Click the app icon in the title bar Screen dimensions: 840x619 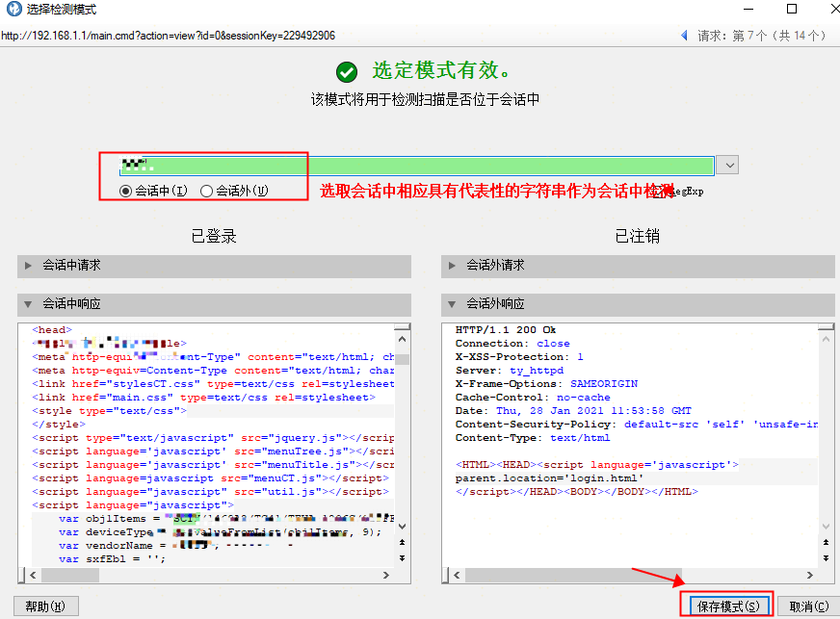(13, 9)
